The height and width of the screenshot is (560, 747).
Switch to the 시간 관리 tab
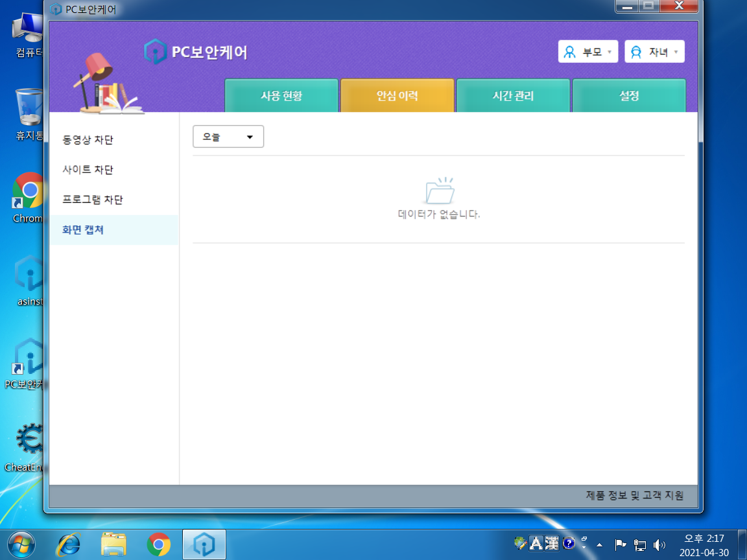point(513,96)
